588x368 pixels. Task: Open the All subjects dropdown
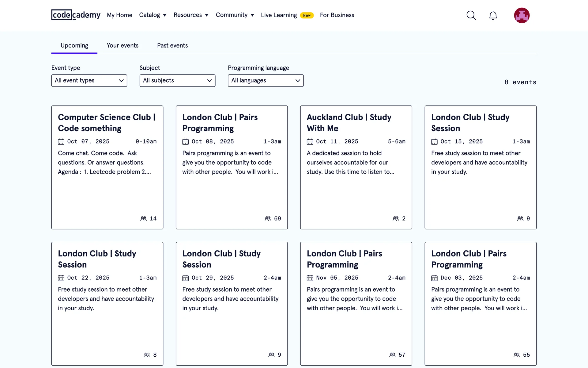pos(177,81)
